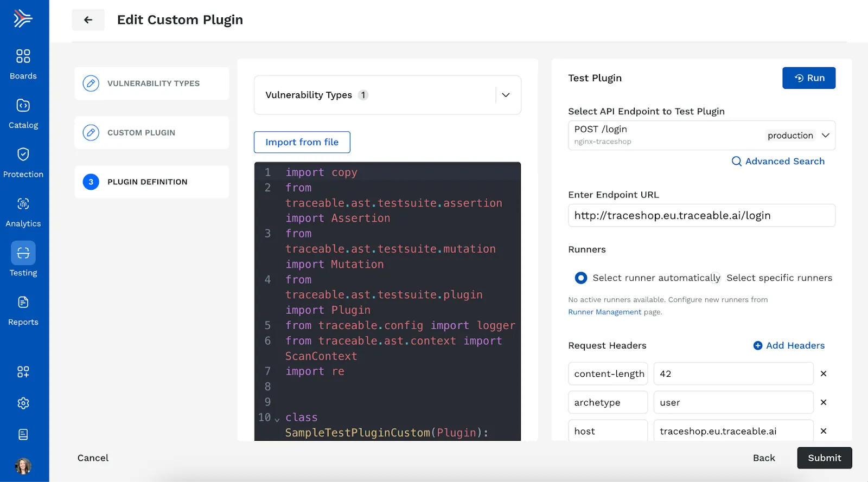Edit the value field containing user

[733, 402]
